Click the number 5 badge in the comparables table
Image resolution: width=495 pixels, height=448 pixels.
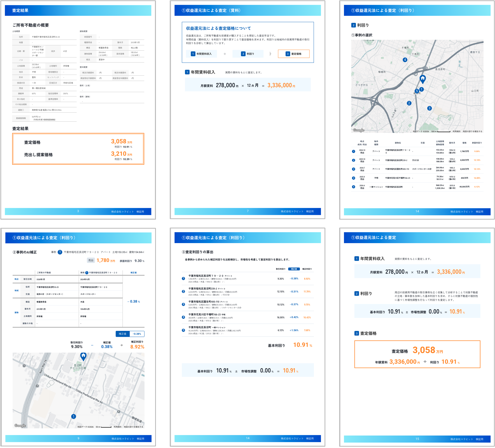click(353, 187)
